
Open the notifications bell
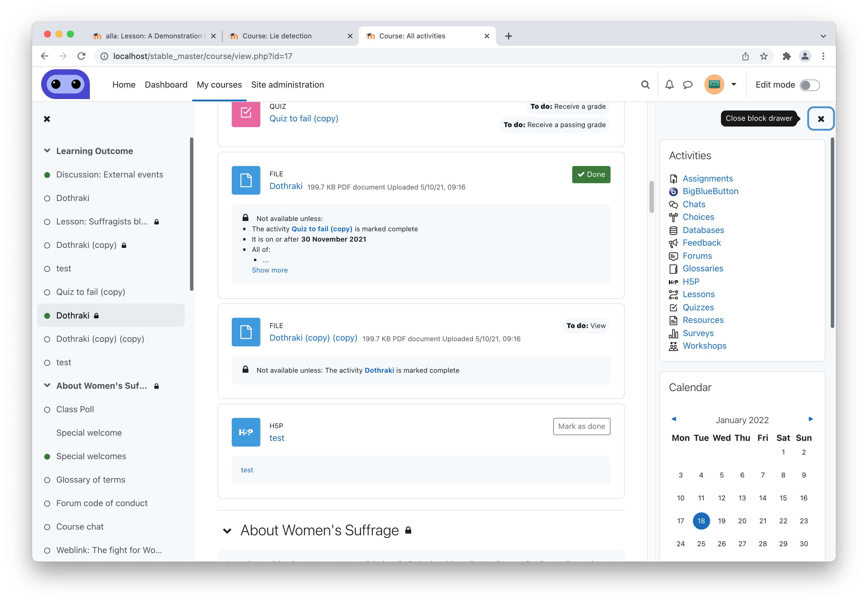(669, 85)
